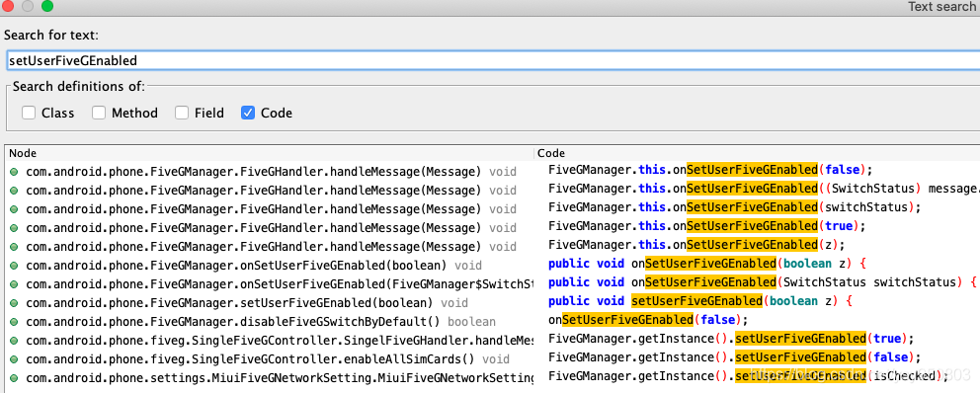Select code FiveGManager.getInstance().setUserFiveGEnabled(false);
Image resolution: width=980 pixels, height=393 pixels.
[x=735, y=356]
